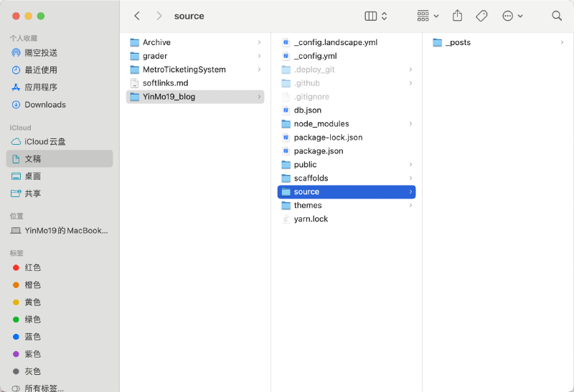Select the softlinks.md file
This screenshot has width=574, height=392.
pyautogui.click(x=165, y=83)
